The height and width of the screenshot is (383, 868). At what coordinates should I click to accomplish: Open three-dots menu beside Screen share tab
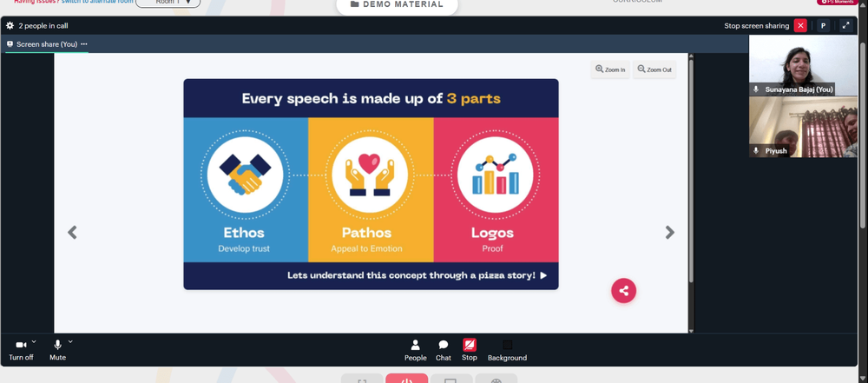click(83, 44)
